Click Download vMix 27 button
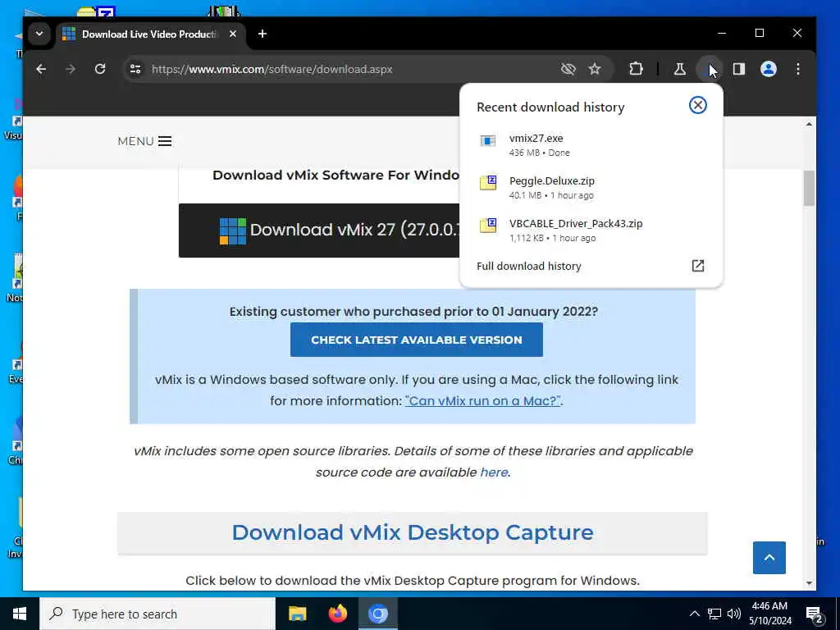Viewport: 840px width, 630px height. pyautogui.click(x=319, y=231)
